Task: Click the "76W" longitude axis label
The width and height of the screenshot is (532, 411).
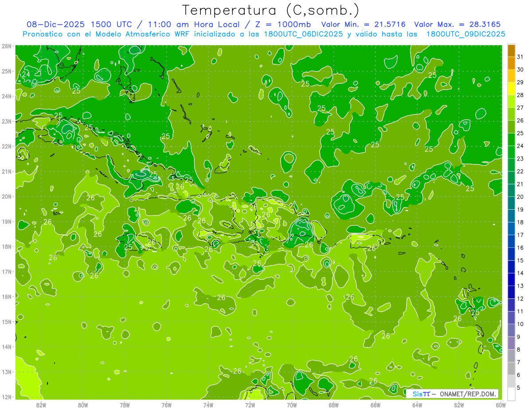Action: point(166,405)
